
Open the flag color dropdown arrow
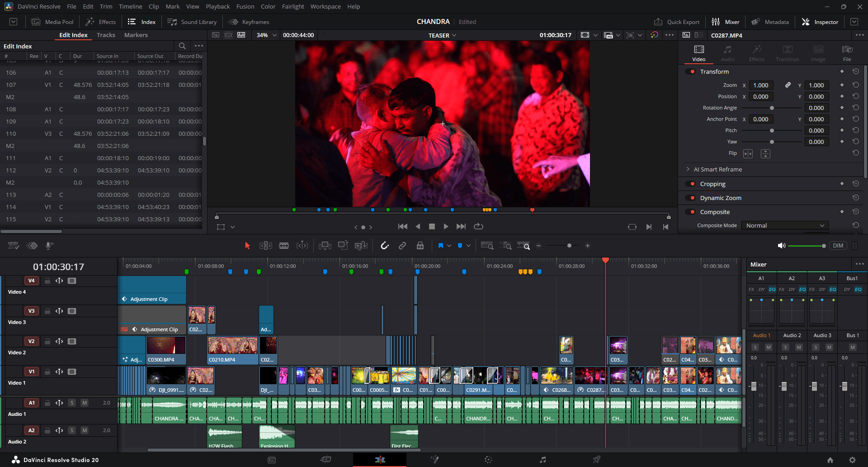449,246
